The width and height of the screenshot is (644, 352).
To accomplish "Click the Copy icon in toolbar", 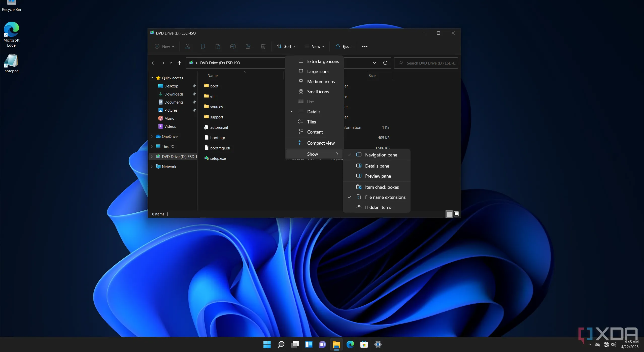I will click(x=202, y=46).
